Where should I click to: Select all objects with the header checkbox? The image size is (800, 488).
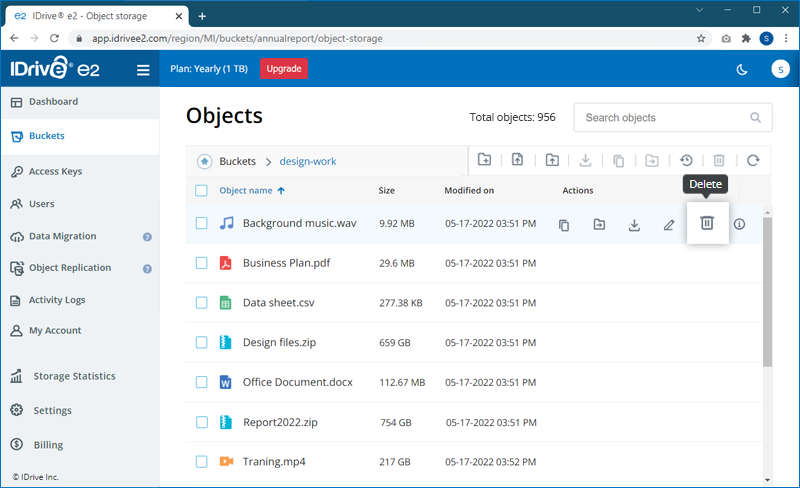point(201,190)
